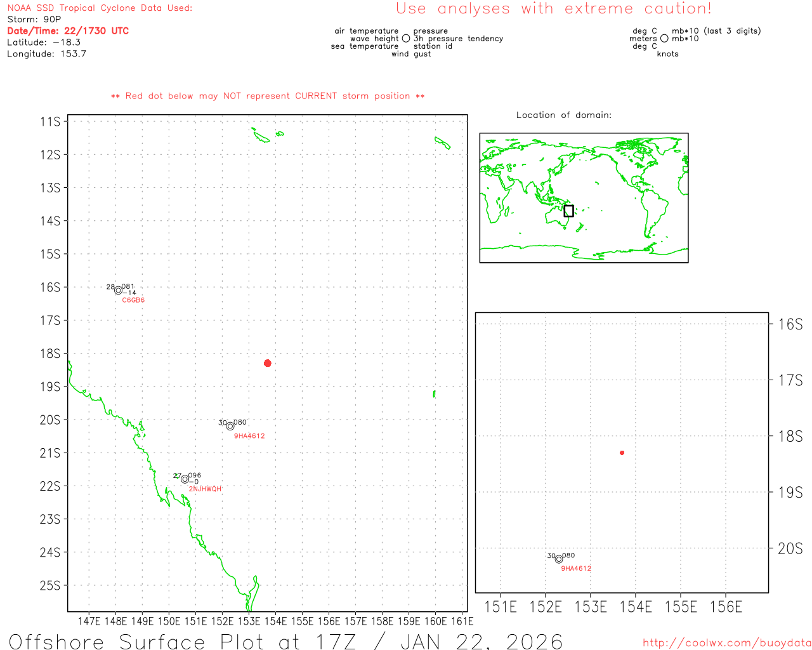Click the 9HA4612 label in the inset map
The image size is (812, 650).
click(576, 569)
